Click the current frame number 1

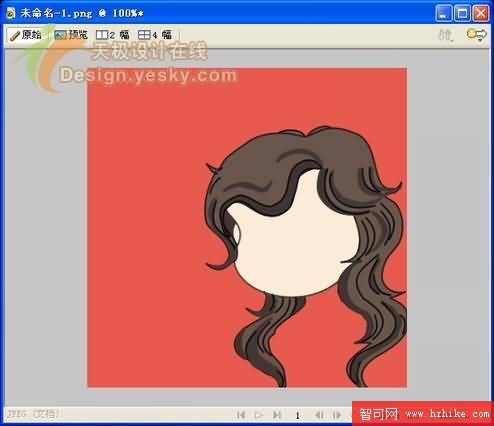297,415
